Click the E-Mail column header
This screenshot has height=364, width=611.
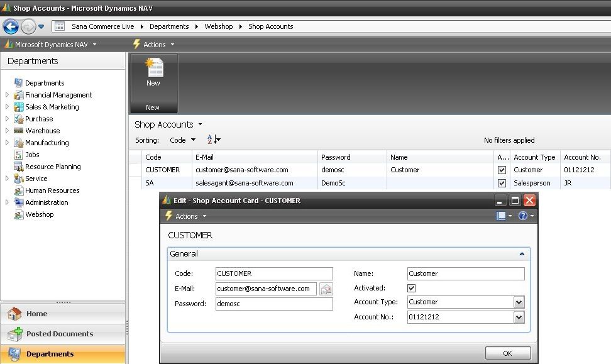pos(255,157)
